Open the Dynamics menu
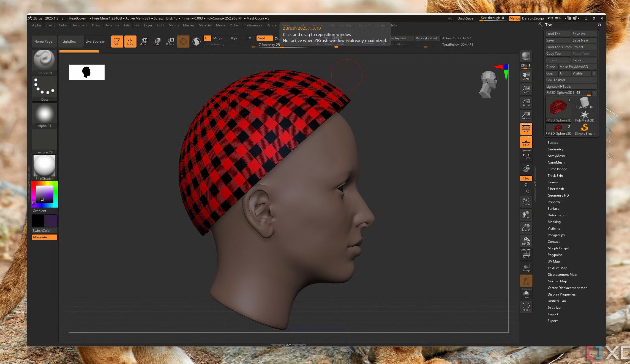The width and height of the screenshot is (630, 364). (112, 25)
